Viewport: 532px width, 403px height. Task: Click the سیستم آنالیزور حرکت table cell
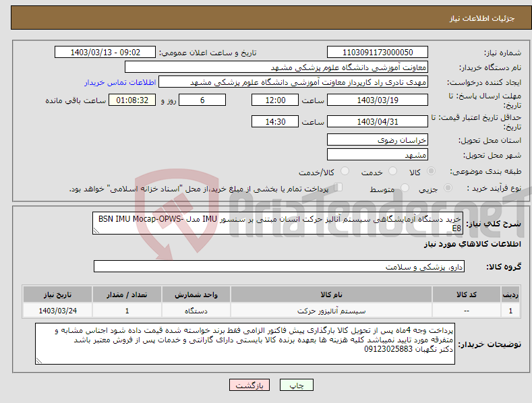pyautogui.click(x=331, y=311)
